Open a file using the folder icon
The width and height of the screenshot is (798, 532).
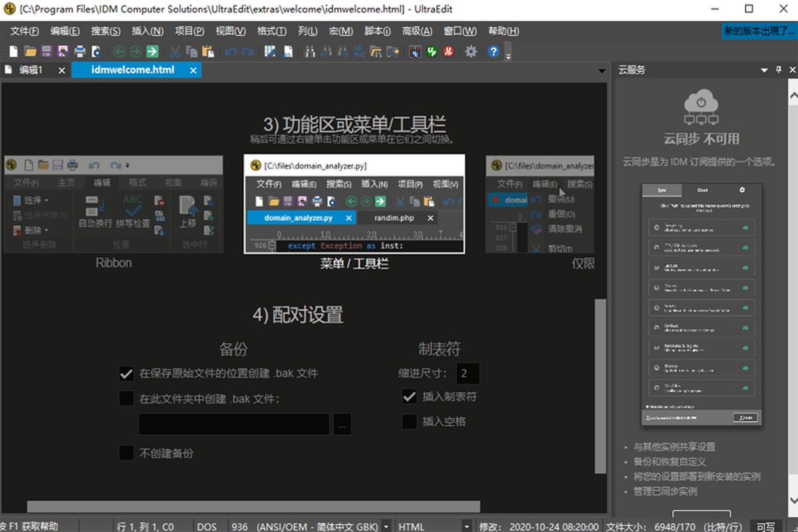click(x=29, y=51)
